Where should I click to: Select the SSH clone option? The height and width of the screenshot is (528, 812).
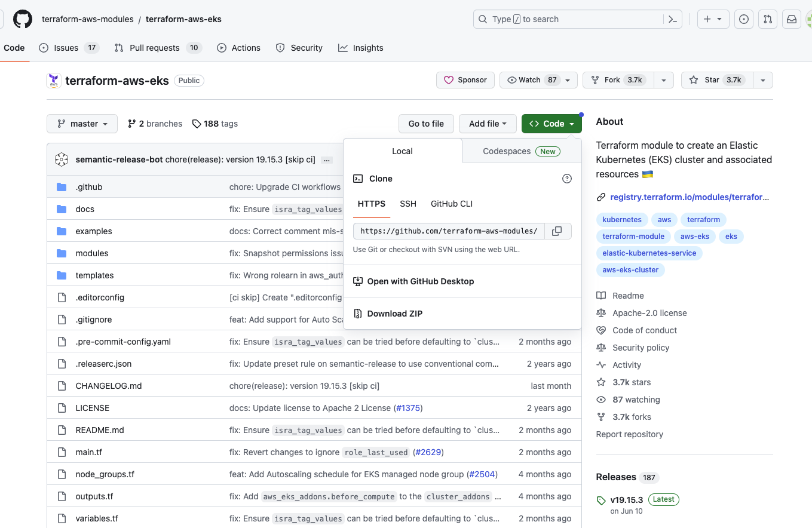coord(408,204)
